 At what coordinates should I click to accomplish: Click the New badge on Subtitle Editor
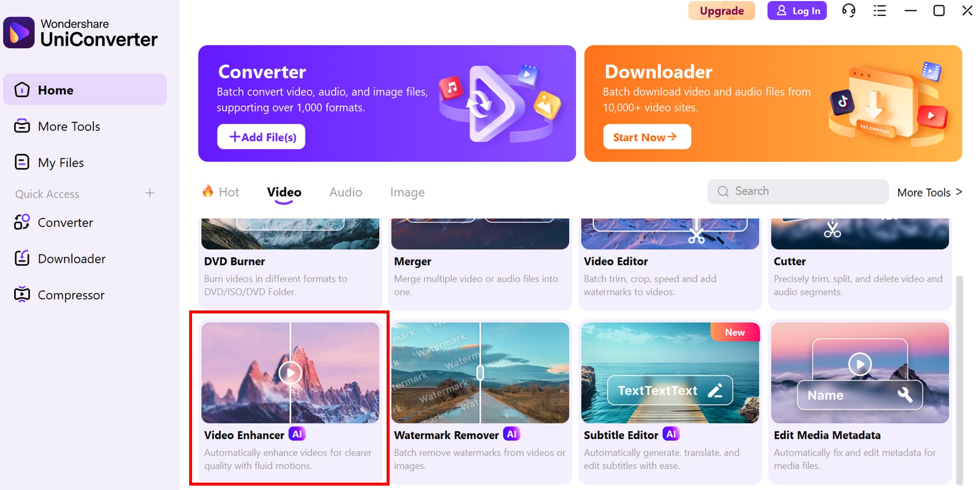pyautogui.click(x=735, y=332)
